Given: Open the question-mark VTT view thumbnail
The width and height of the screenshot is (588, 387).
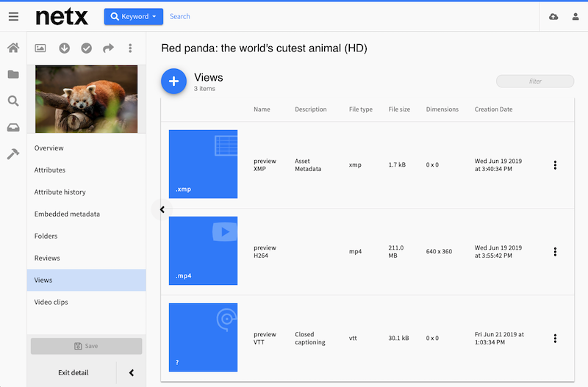Looking at the screenshot, I should pyautogui.click(x=203, y=337).
